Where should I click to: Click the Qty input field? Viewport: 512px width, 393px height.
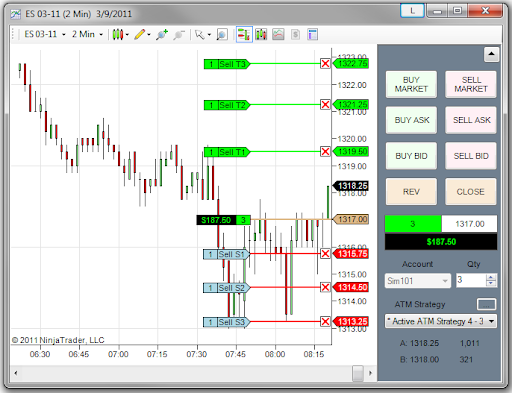471,280
